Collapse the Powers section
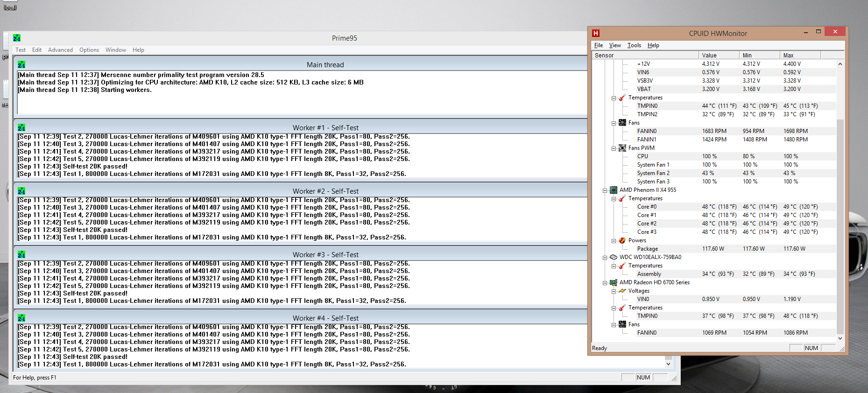The height and width of the screenshot is (393, 868). click(614, 241)
